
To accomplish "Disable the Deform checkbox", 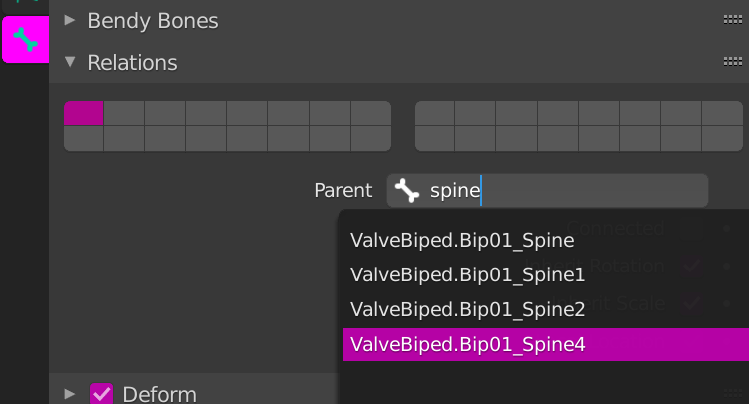I will point(101,394).
